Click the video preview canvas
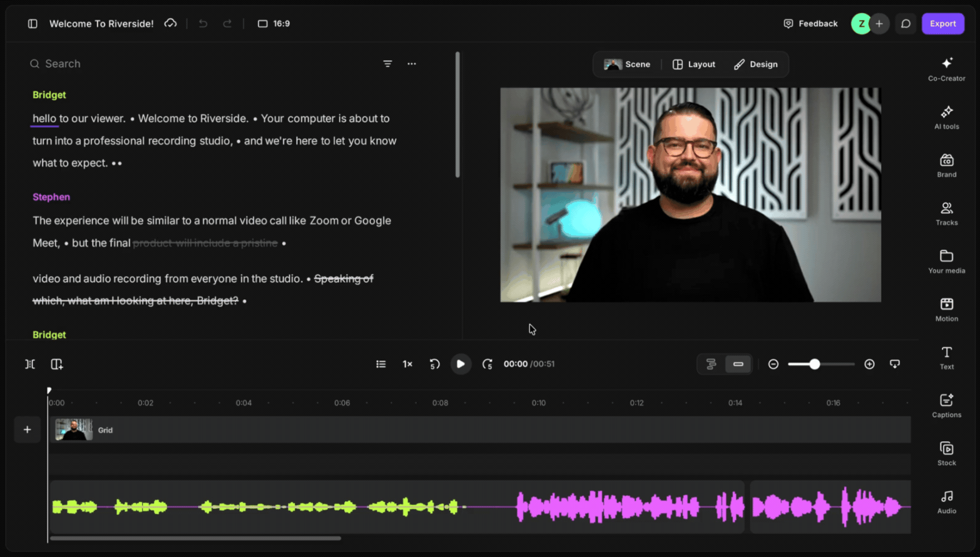The image size is (980, 557). coord(690,195)
